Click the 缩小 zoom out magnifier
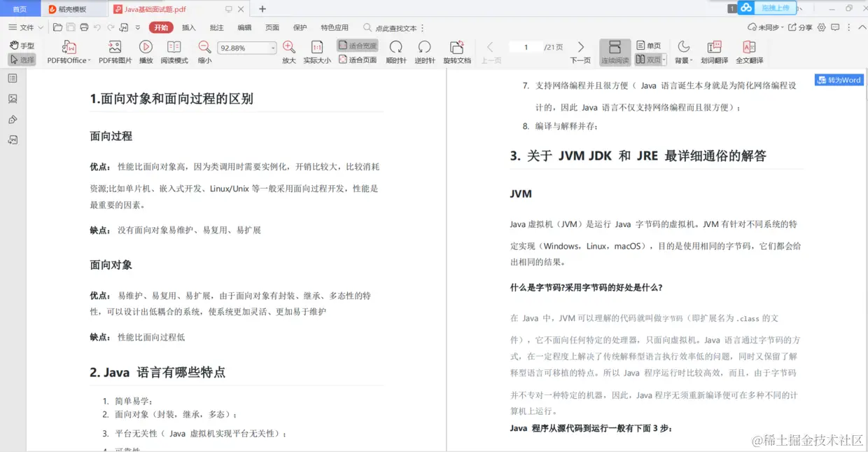 (x=204, y=52)
